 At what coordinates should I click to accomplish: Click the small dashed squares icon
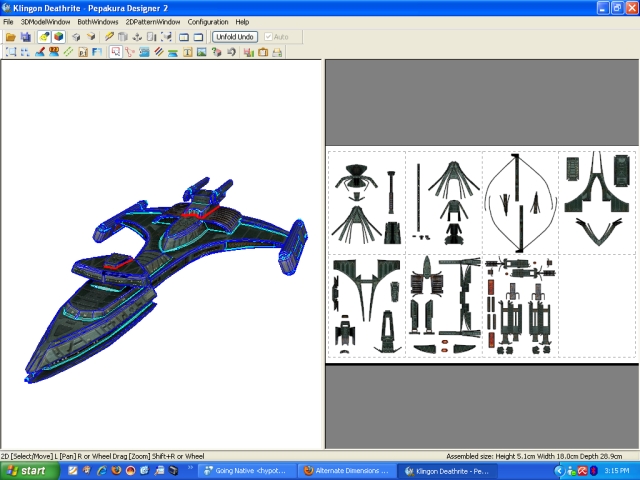(x=25, y=52)
